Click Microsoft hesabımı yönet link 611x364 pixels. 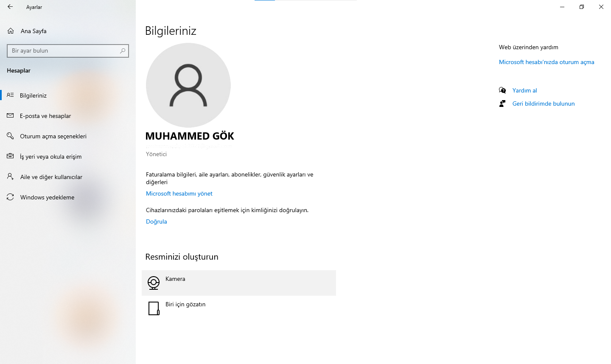click(x=179, y=193)
